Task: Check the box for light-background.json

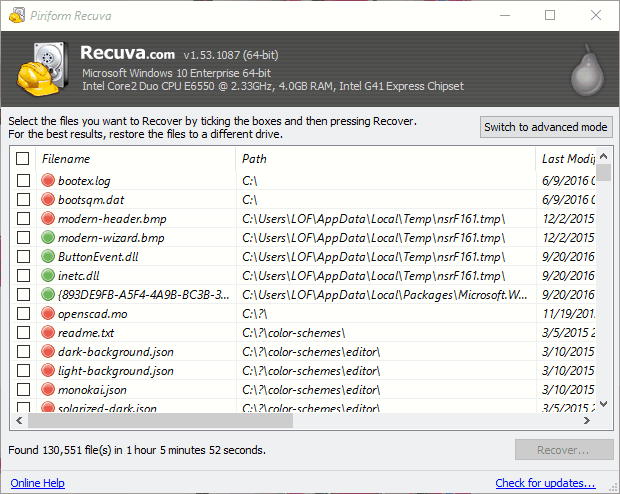Action: pyautogui.click(x=23, y=370)
